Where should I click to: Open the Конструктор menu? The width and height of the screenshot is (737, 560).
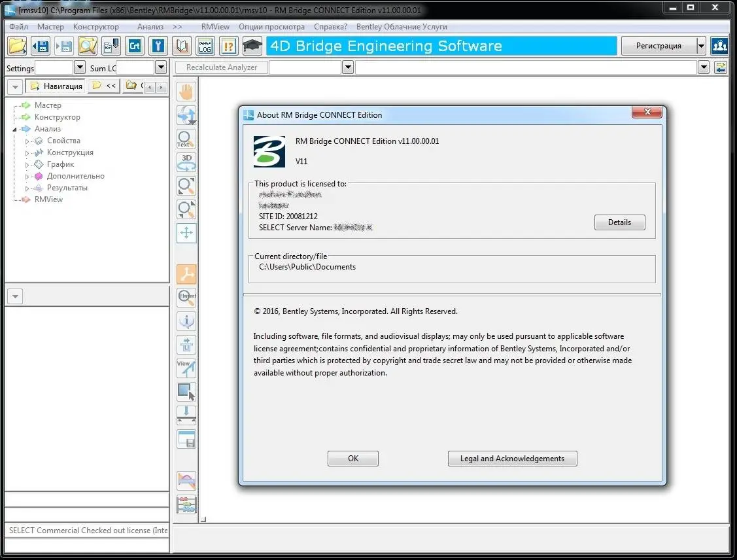tap(96, 27)
